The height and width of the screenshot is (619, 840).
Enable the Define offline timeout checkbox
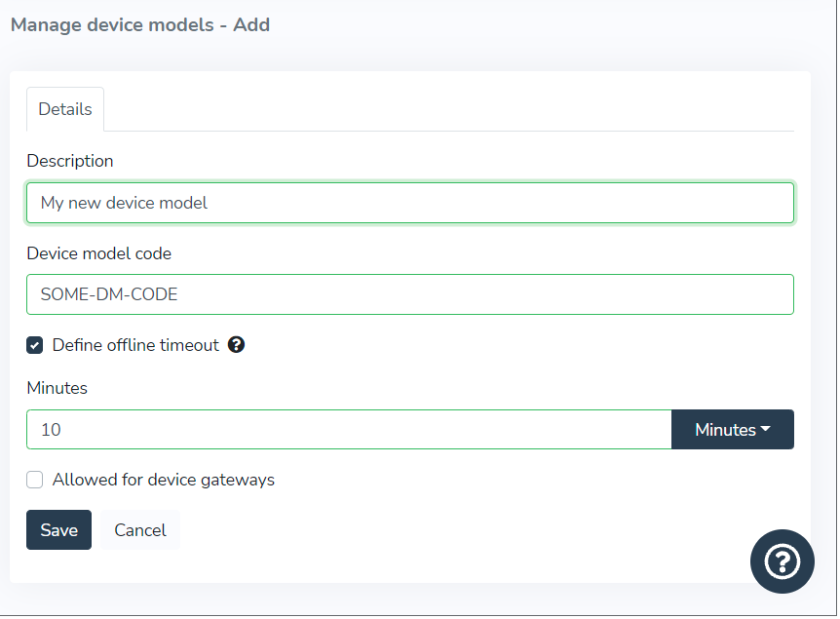point(35,345)
